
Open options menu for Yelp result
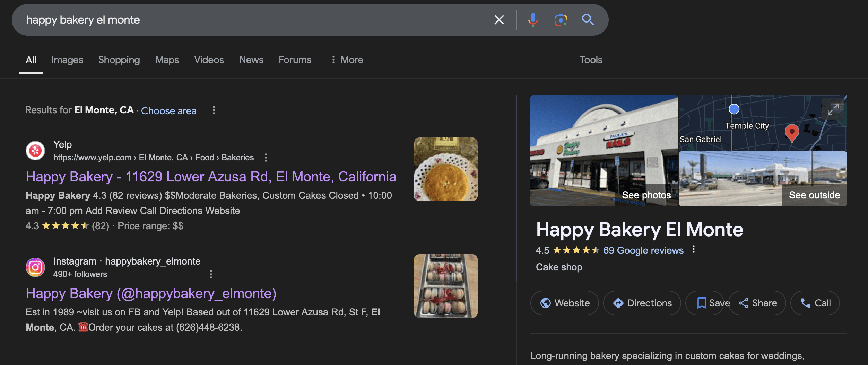(266, 158)
